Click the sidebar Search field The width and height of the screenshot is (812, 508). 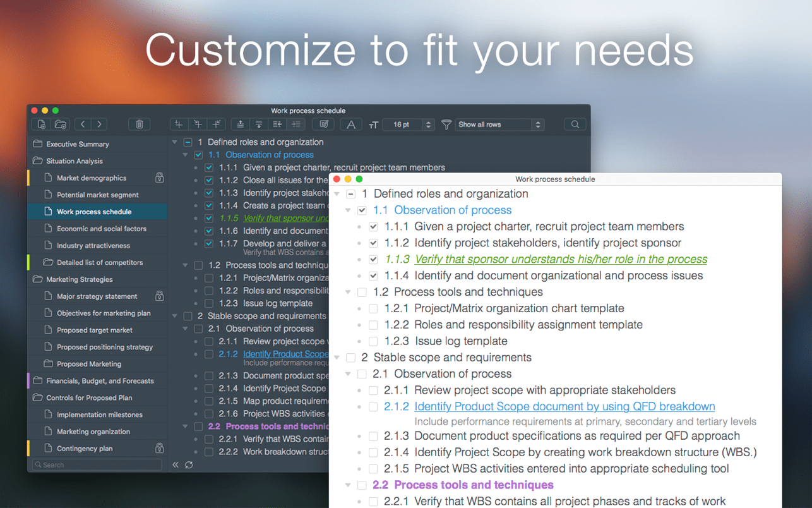pos(98,465)
